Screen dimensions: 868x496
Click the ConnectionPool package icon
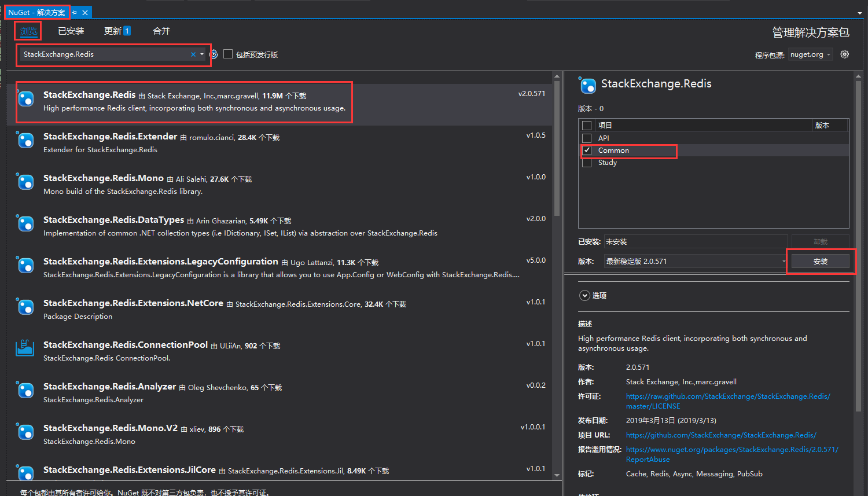point(25,348)
